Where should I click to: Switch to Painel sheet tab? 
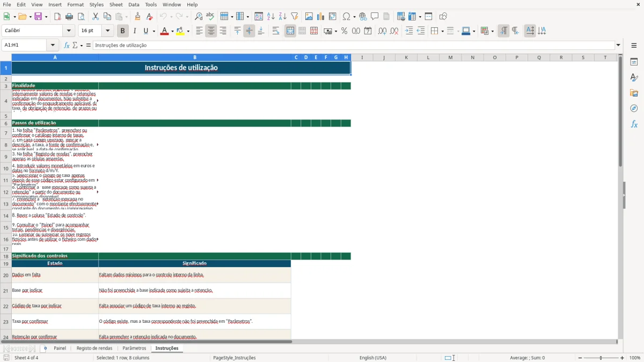(x=60, y=348)
